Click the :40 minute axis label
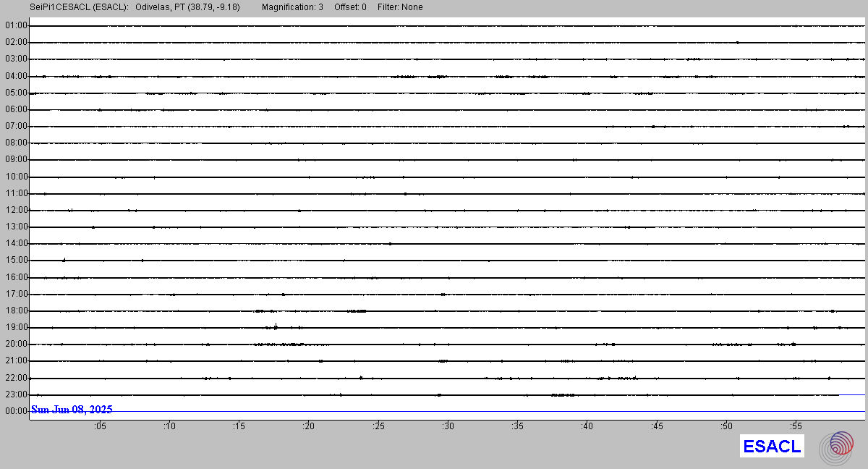Image resolution: width=868 pixels, height=469 pixels. pyautogui.click(x=587, y=426)
